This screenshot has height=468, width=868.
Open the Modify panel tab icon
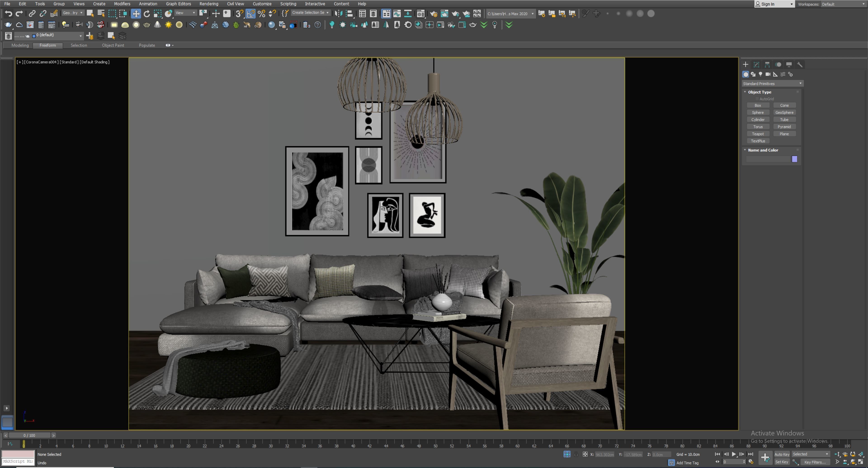[757, 64]
